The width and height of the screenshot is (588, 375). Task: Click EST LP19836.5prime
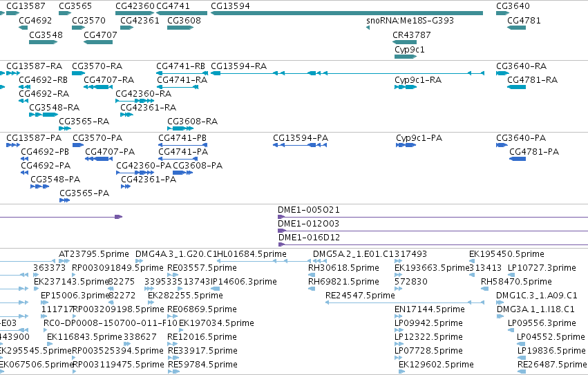tap(522, 358)
